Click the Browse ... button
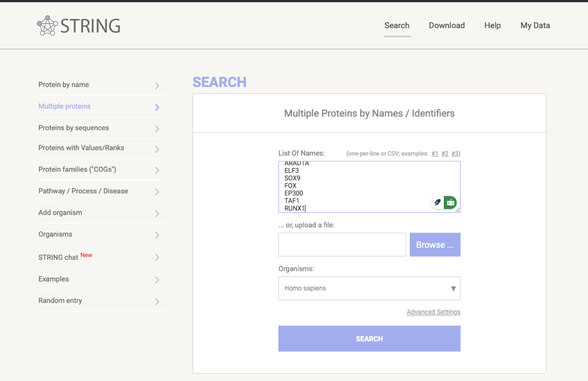Image resolution: width=588 pixels, height=381 pixels. point(435,245)
